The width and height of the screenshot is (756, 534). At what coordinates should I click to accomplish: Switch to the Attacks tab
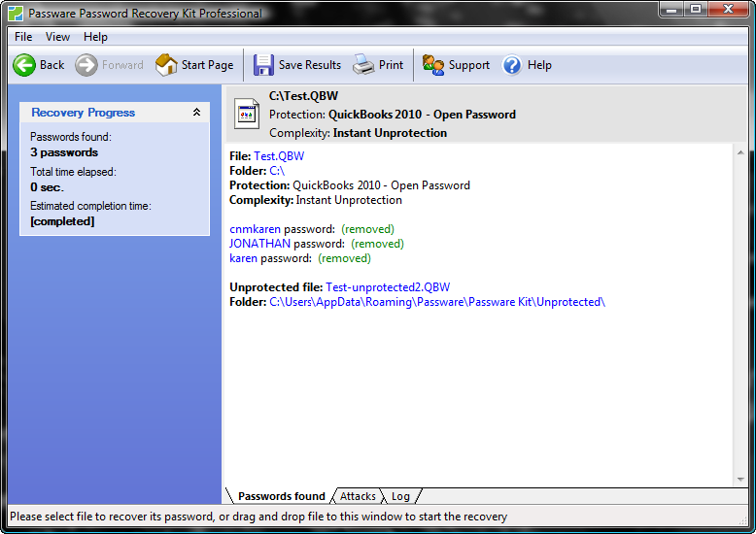[x=358, y=496]
